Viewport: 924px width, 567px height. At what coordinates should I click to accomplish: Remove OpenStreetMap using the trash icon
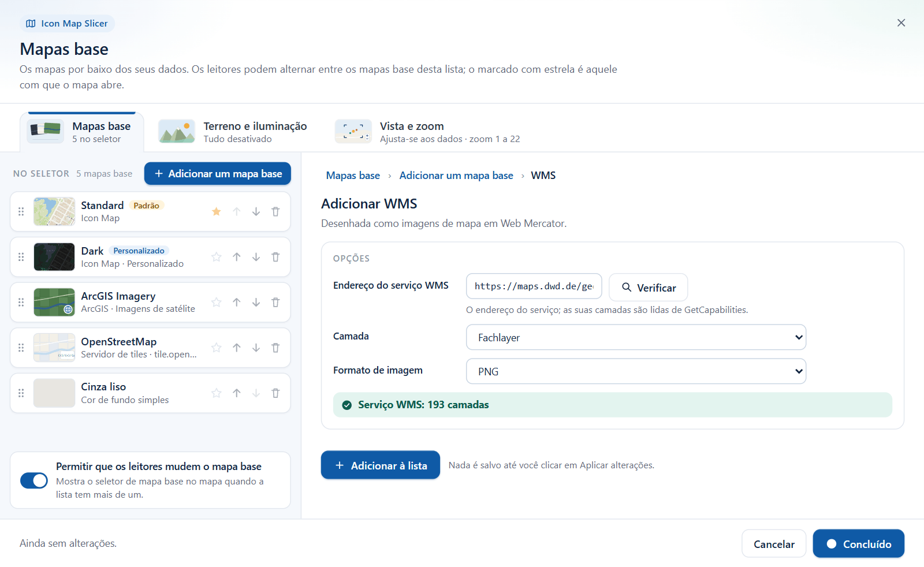275,348
